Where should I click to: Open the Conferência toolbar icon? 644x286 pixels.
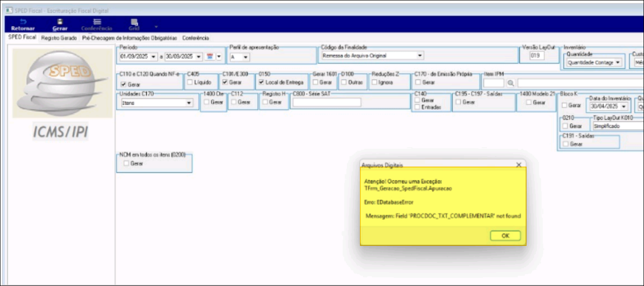point(97,22)
